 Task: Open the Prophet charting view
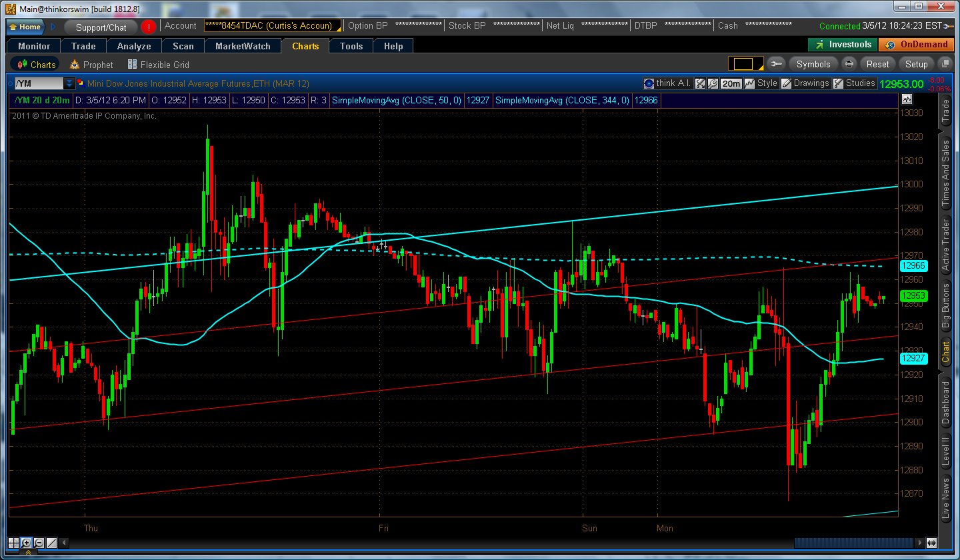click(92, 65)
